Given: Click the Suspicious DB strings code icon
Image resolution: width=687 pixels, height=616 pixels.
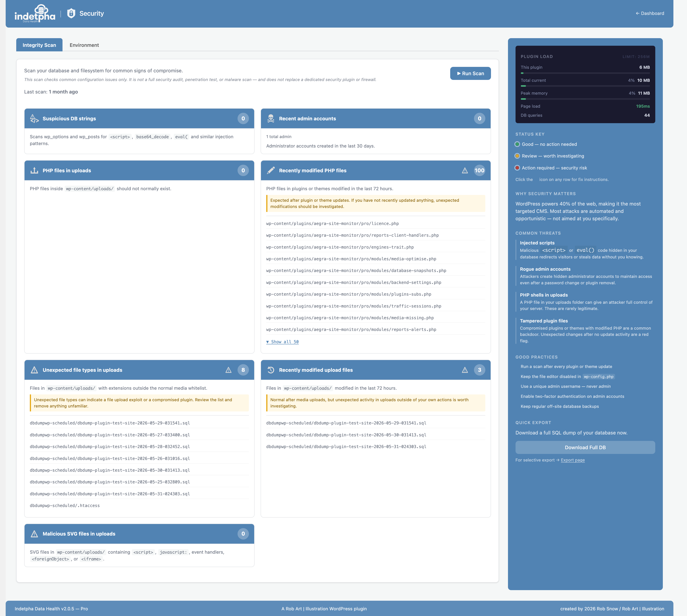Looking at the screenshot, I should pyautogui.click(x=35, y=118).
